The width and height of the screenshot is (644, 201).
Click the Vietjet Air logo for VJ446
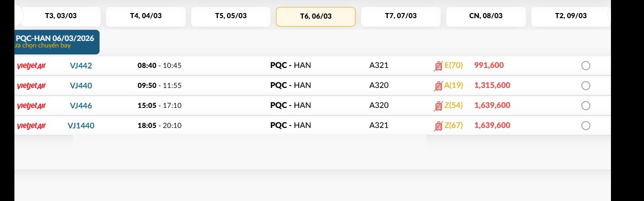pyautogui.click(x=31, y=106)
